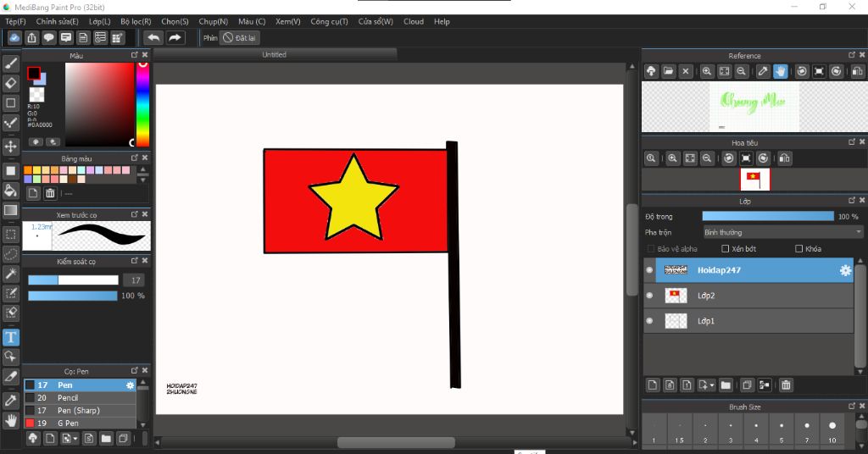Close the Bảng màu panel
This screenshot has width=868, height=454.
145,158
